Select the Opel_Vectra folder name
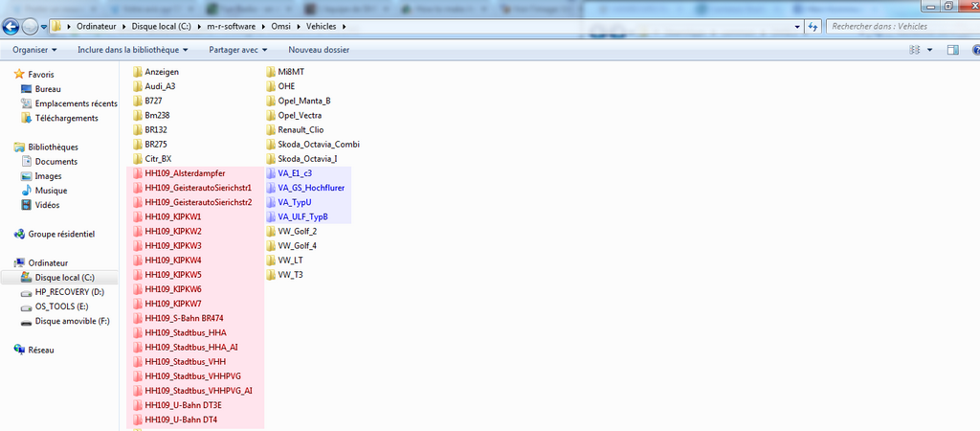The image size is (980, 431). [x=300, y=115]
